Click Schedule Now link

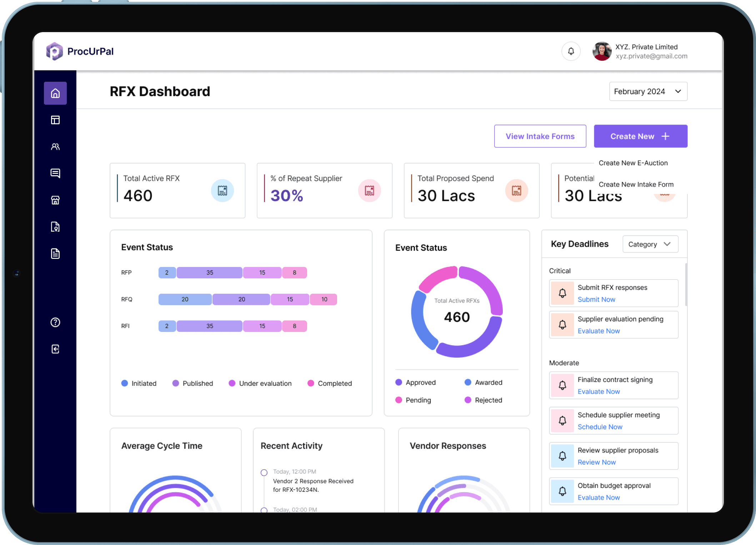(600, 427)
